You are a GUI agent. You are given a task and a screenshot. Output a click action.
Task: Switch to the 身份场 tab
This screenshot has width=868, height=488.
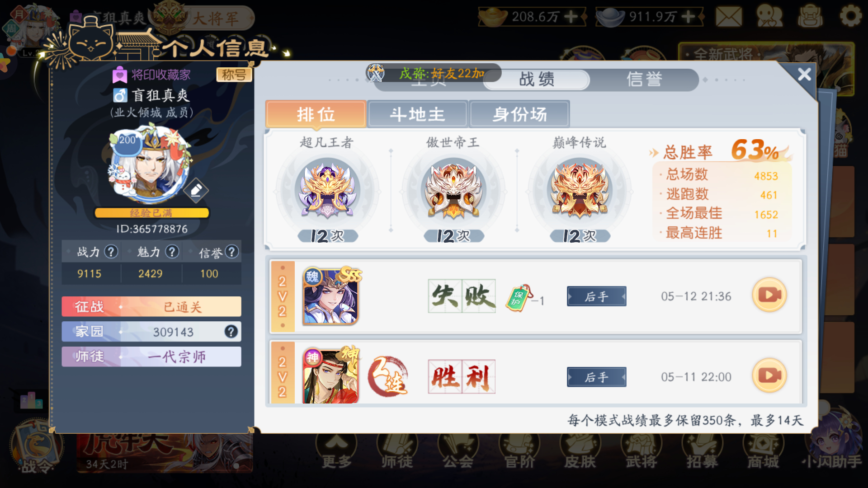point(519,114)
